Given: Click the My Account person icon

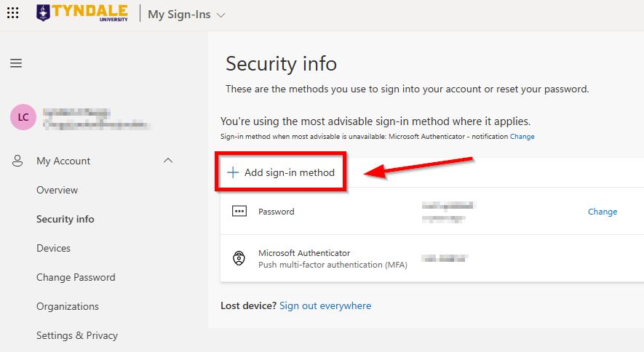Looking at the screenshot, I should coord(18,161).
